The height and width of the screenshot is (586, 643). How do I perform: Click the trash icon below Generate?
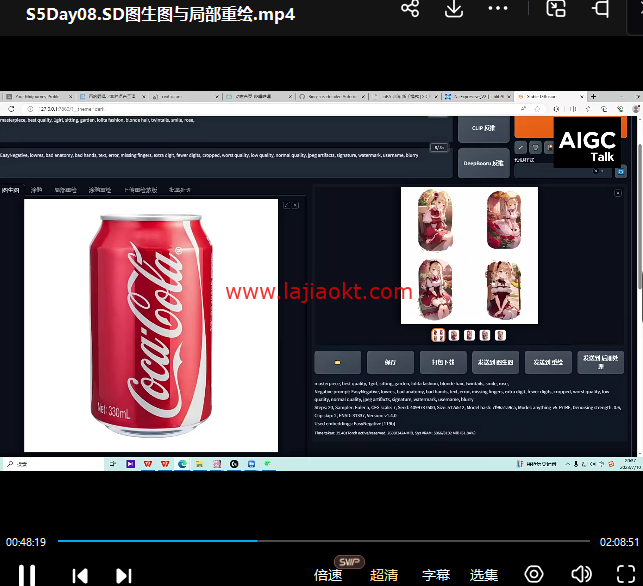click(535, 147)
